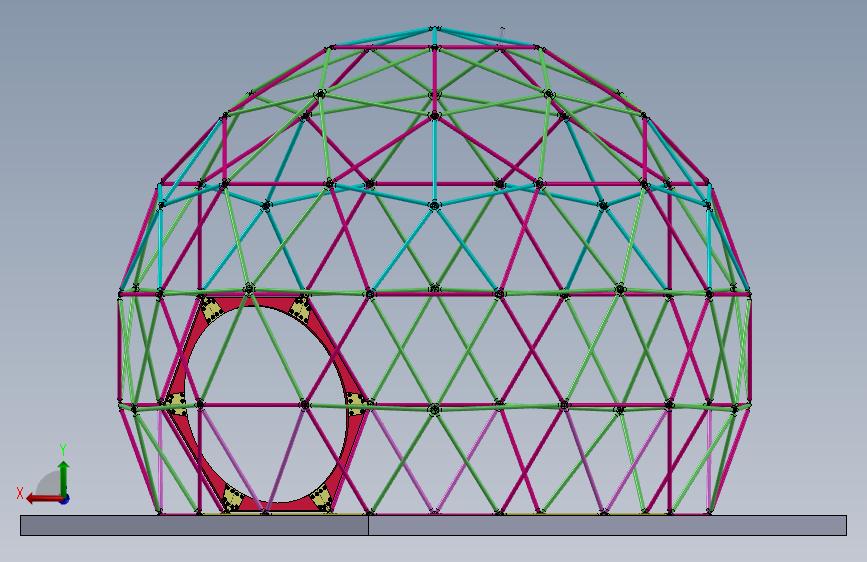This screenshot has width=867, height=562.
Task: Select the bottom-left yellow gusset plate of the door
Action: pyautogui.click(x=233, y=498)
